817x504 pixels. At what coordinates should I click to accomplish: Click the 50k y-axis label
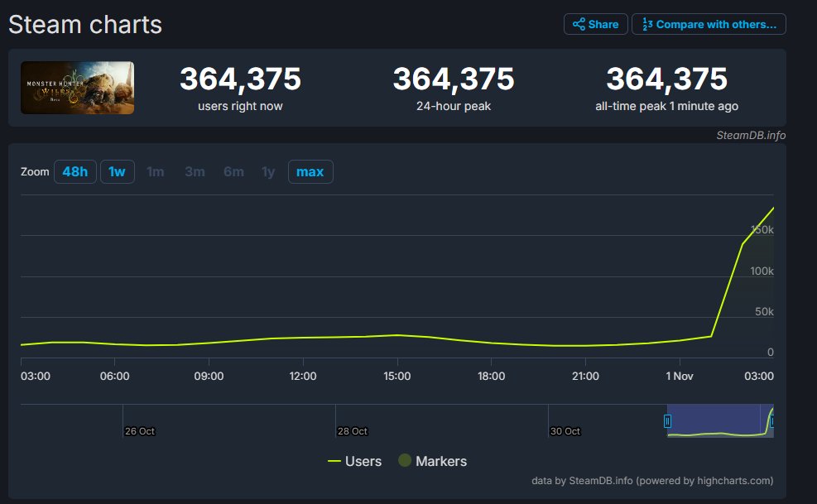(x=764, y=312)
